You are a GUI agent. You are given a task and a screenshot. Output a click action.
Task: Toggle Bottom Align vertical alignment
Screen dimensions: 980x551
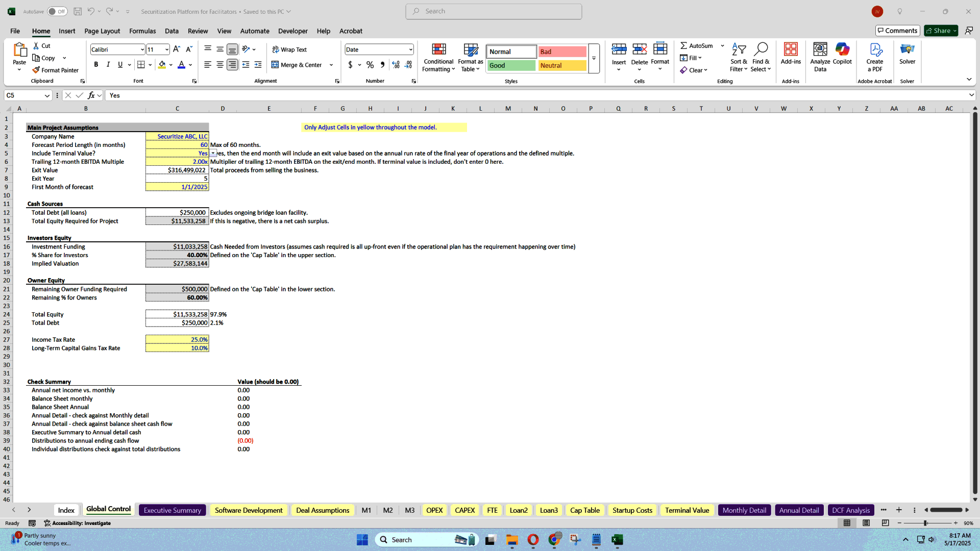coord(232,49)
